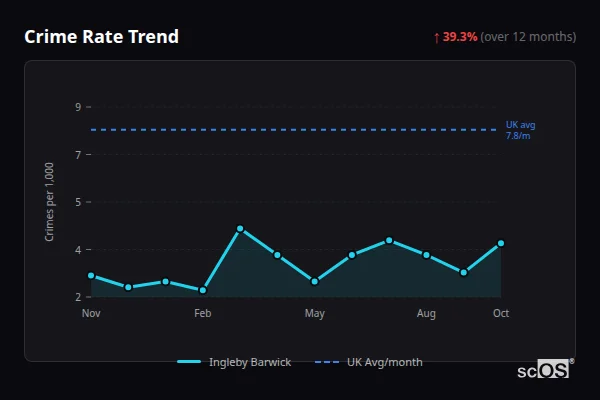Click the 'Crime Rate Trend' heading

click(x=101, y=37)
